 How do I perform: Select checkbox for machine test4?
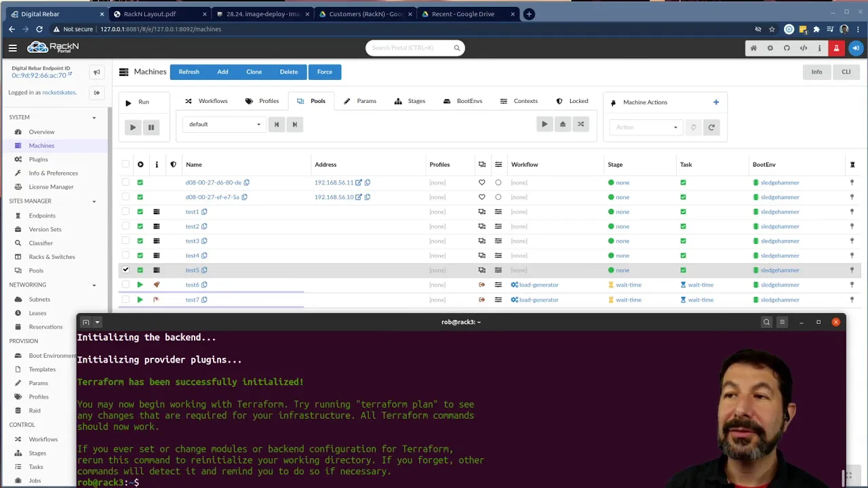click(x=125, y=256)
